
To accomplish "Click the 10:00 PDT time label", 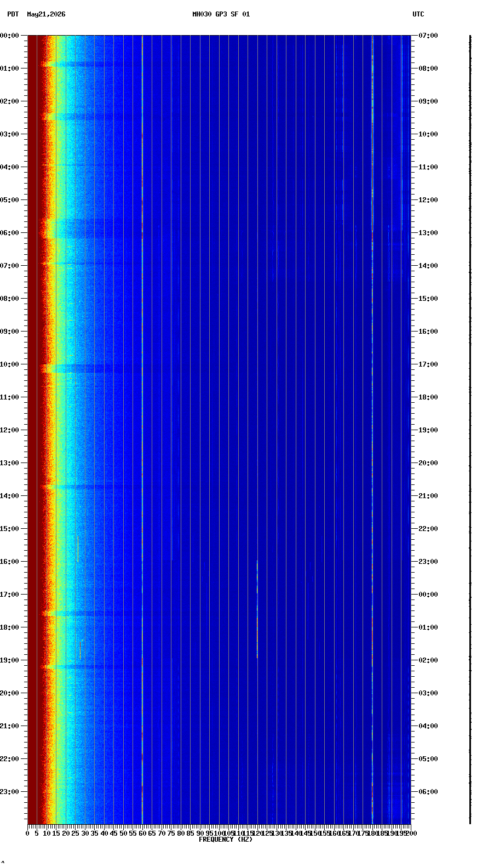I will [9, 364].
